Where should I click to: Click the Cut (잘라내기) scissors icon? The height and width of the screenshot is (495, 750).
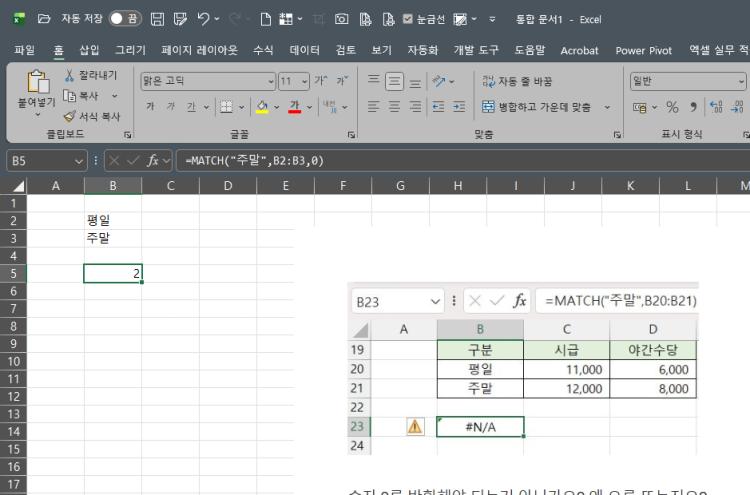(70, 76)
